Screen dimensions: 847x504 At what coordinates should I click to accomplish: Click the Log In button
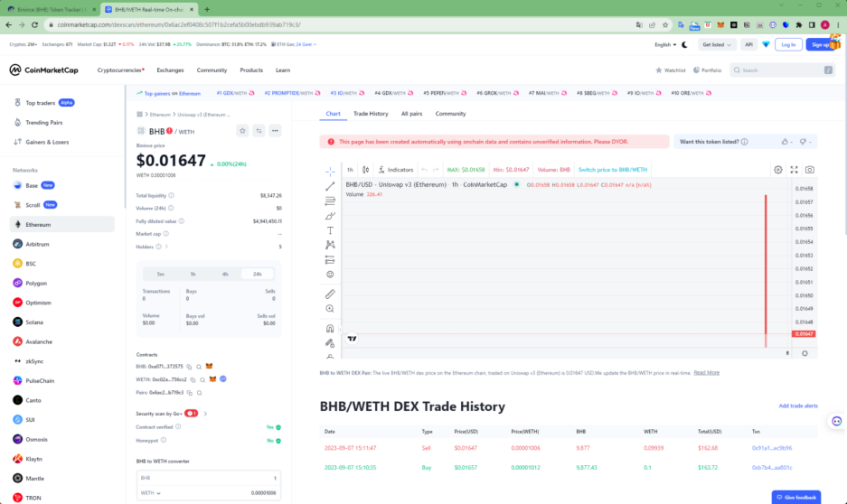(788, 45)
